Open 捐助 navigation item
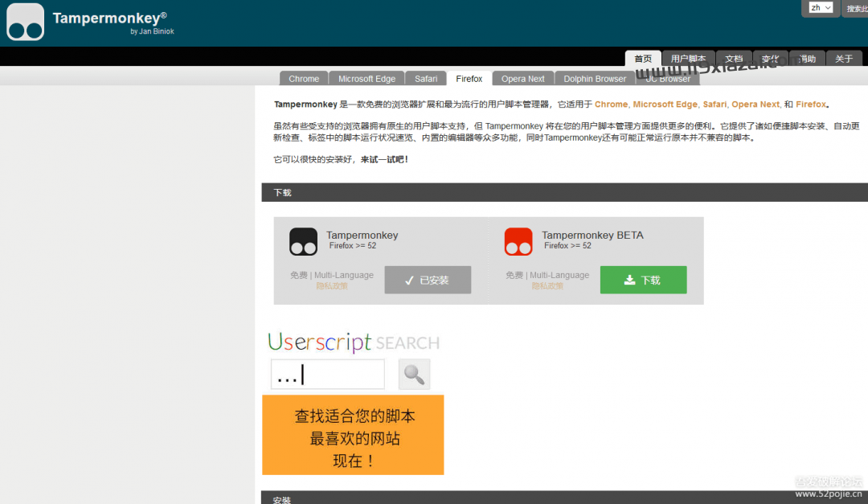The image size is (868, 504). 807,59
